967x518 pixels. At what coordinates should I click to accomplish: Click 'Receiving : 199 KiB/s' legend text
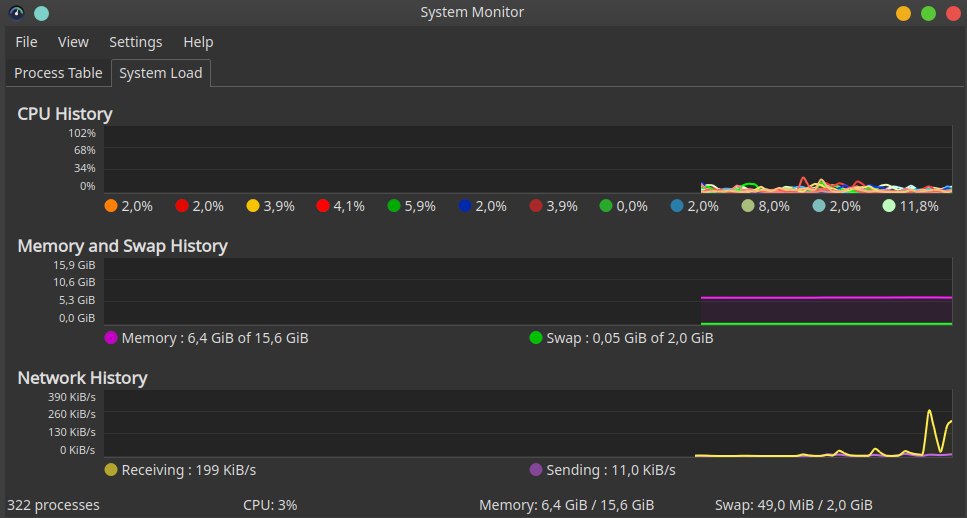189,470
